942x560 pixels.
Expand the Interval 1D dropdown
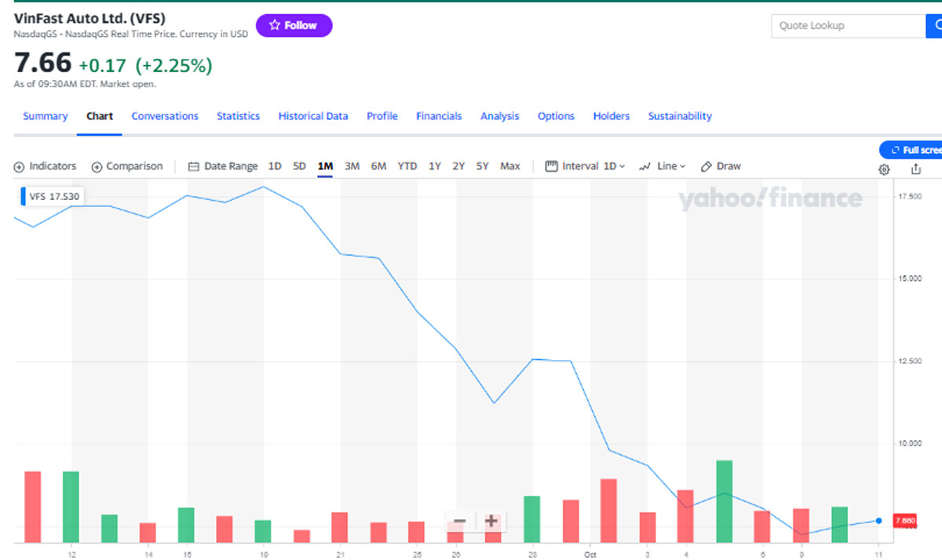(585, 166)
